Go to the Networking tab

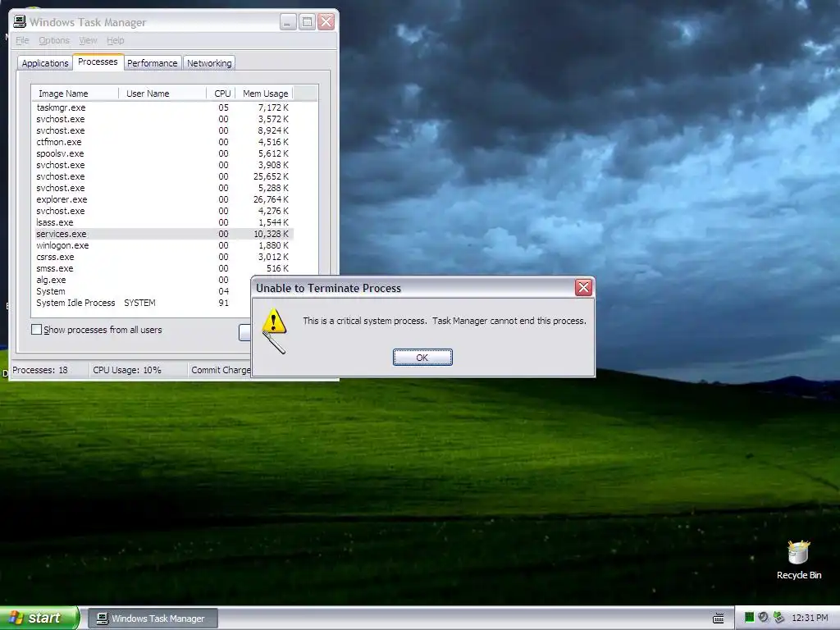[x=209, y=63]
